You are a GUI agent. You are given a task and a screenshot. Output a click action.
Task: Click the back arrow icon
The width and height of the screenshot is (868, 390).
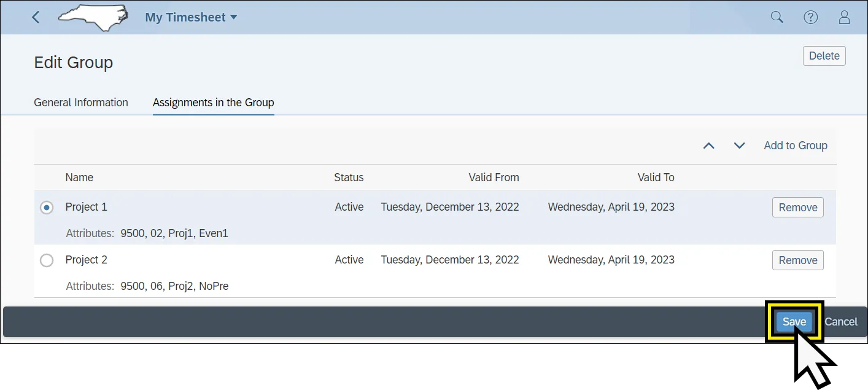(x=36, y=17)
